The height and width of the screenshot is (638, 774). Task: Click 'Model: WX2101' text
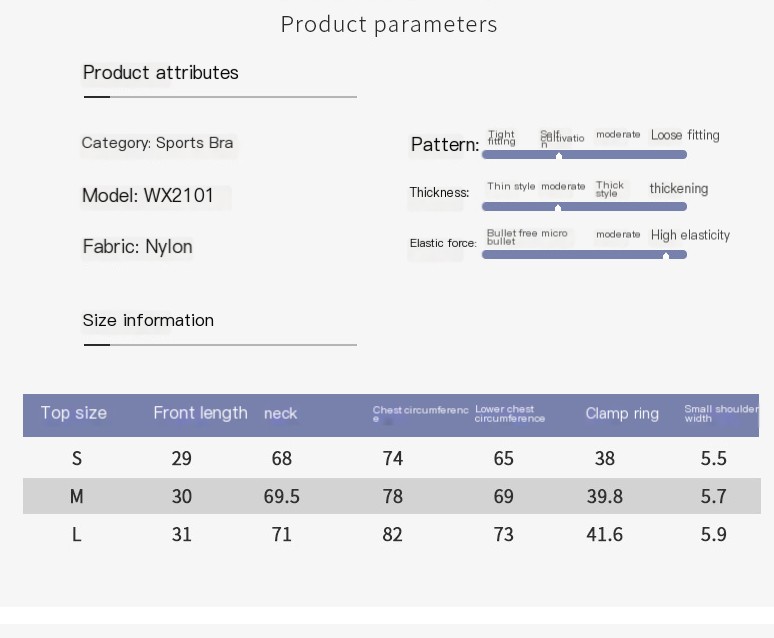click(x=148, y=196)
